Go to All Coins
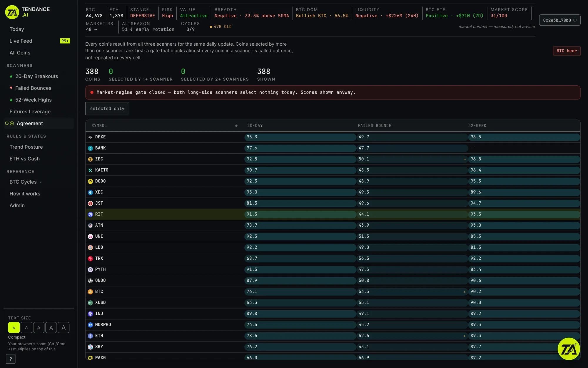 [x=20, y=53]
